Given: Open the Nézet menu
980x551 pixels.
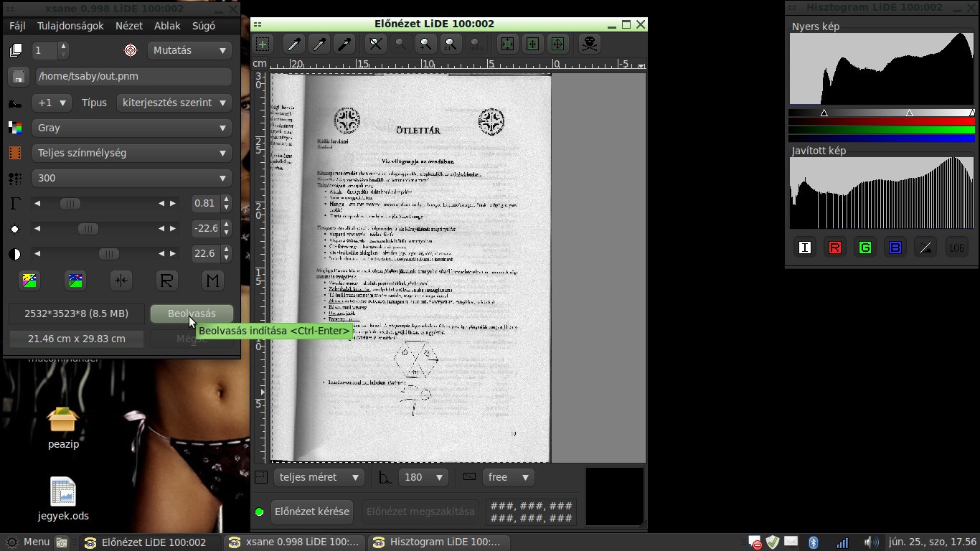Looking at the screenshot, I should coord(129,26).
